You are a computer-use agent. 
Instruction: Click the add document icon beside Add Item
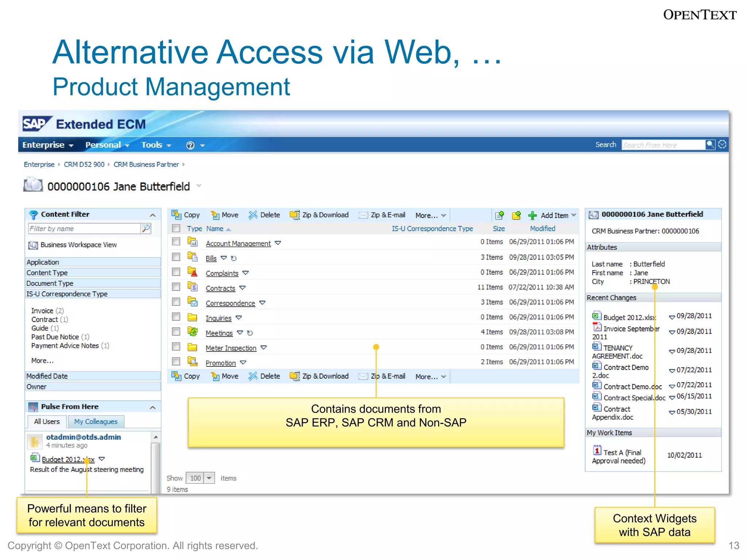click(500, 215)
